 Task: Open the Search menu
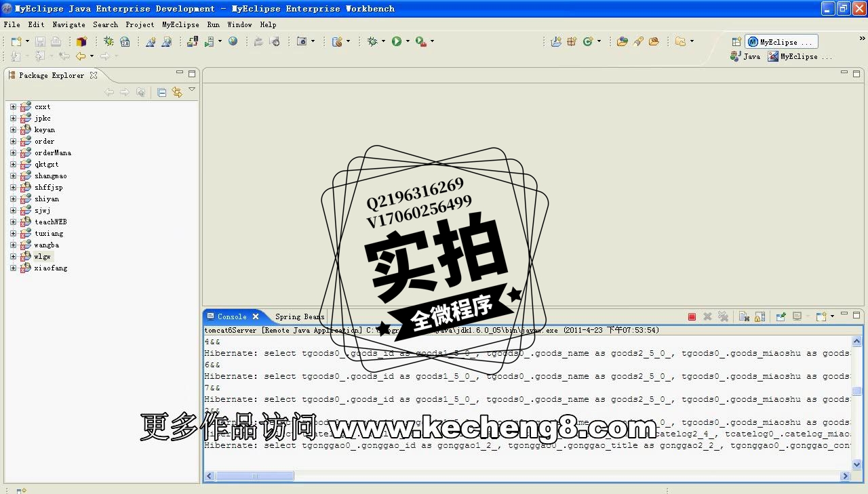105,24
